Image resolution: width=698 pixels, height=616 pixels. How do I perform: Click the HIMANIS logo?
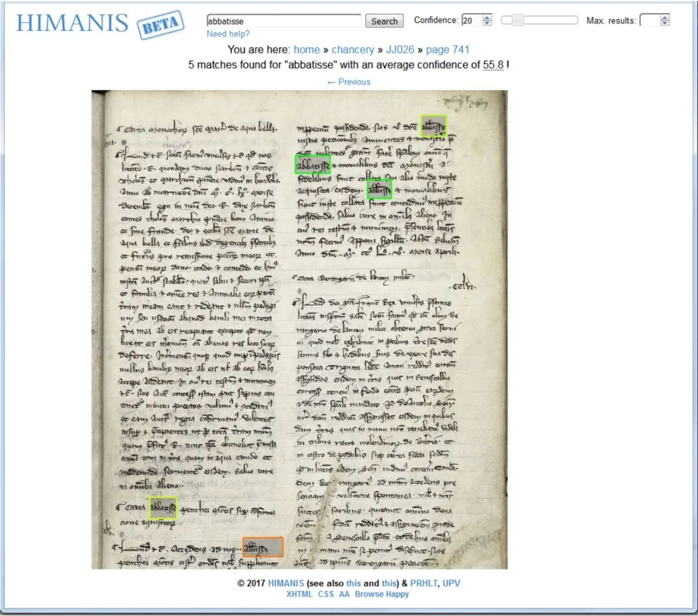[72, 23]
